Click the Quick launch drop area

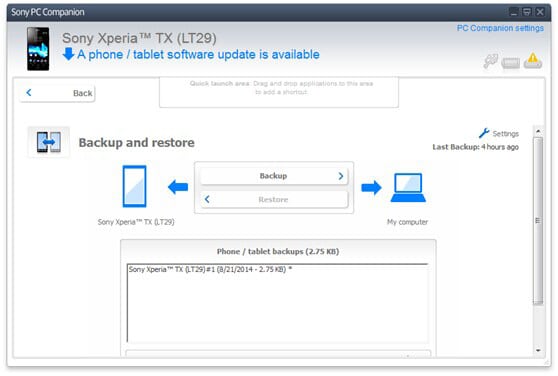coord(279,92)
